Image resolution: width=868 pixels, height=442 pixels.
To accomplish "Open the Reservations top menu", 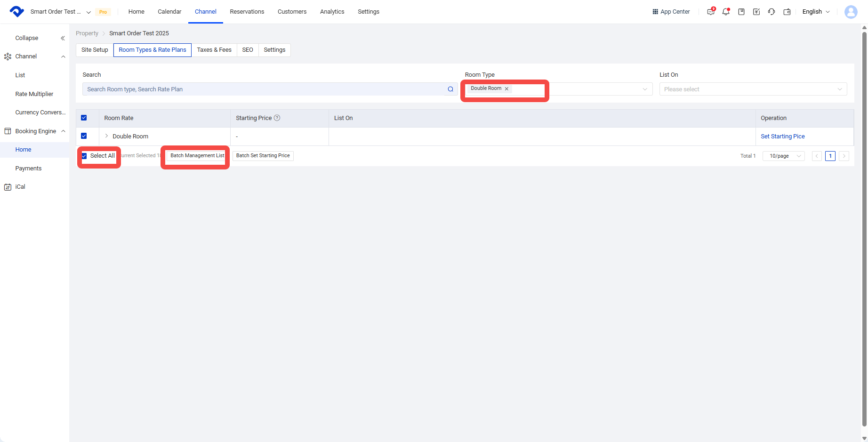I will tap(247, 12).
